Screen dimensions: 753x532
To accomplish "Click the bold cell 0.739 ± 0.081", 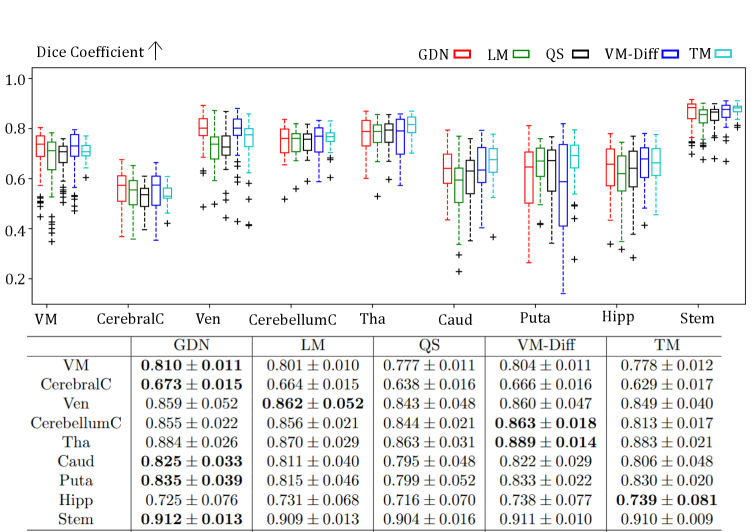I will pyautogui.click(x=667, y=500).
